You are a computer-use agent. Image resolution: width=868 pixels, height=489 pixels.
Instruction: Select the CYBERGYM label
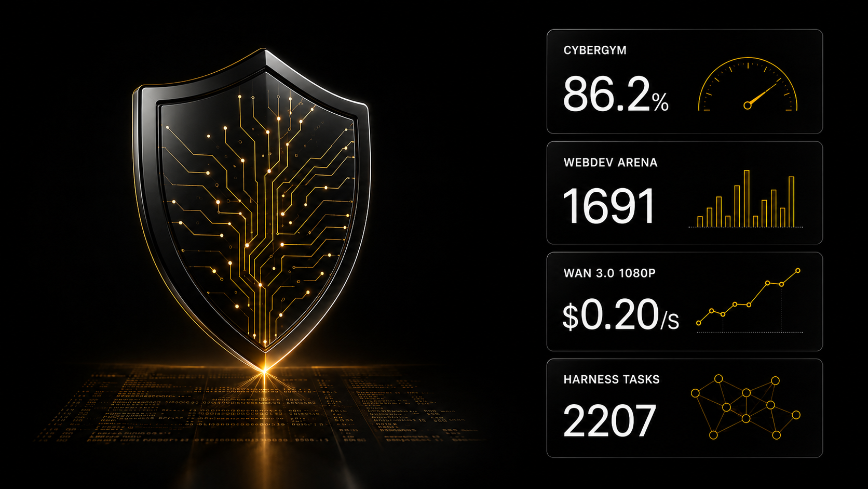click(595, 50)
